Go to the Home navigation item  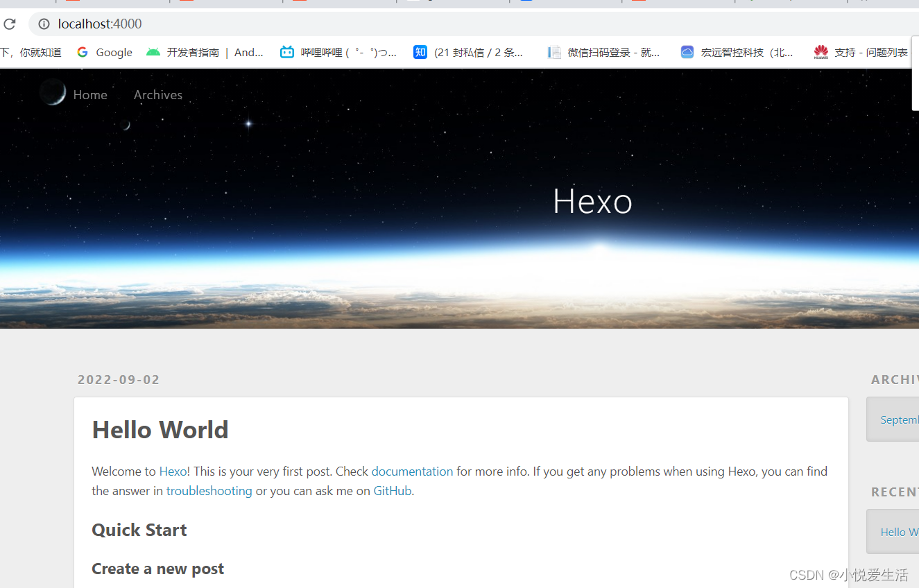click(x=90, y=94)
